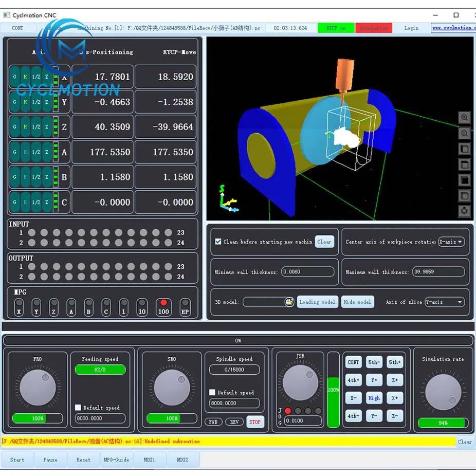Click REV spindle button
The width and height of the screenshot is (476, 476).
[x=234, y=422]
